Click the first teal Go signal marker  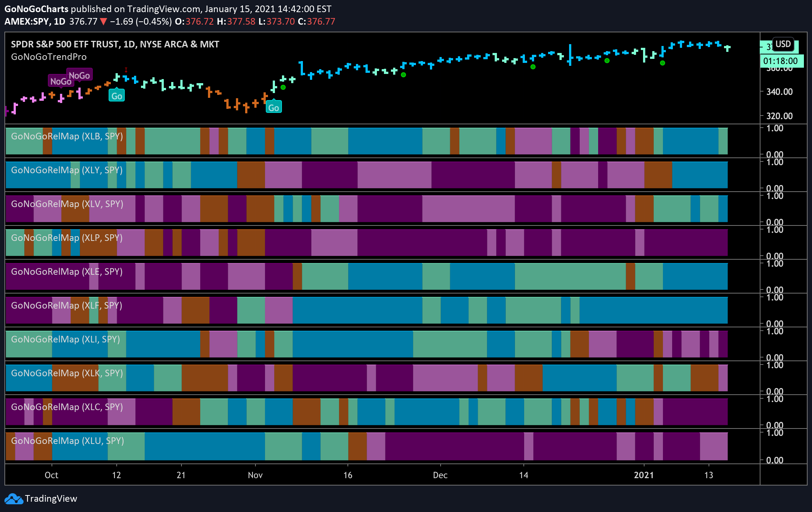(117, 96)
